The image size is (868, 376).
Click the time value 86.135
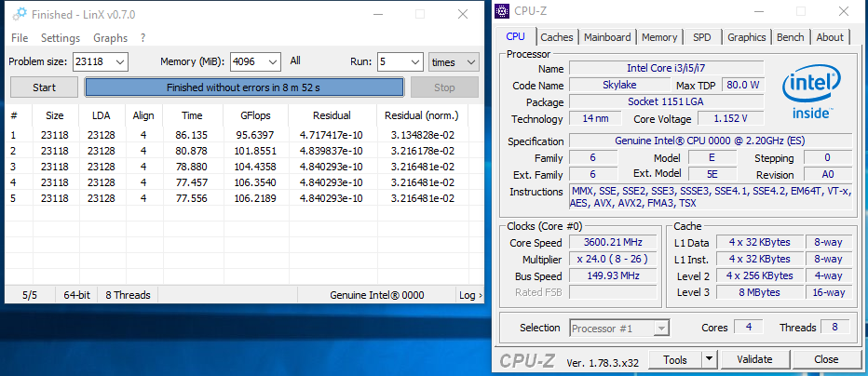click(192, 135)
